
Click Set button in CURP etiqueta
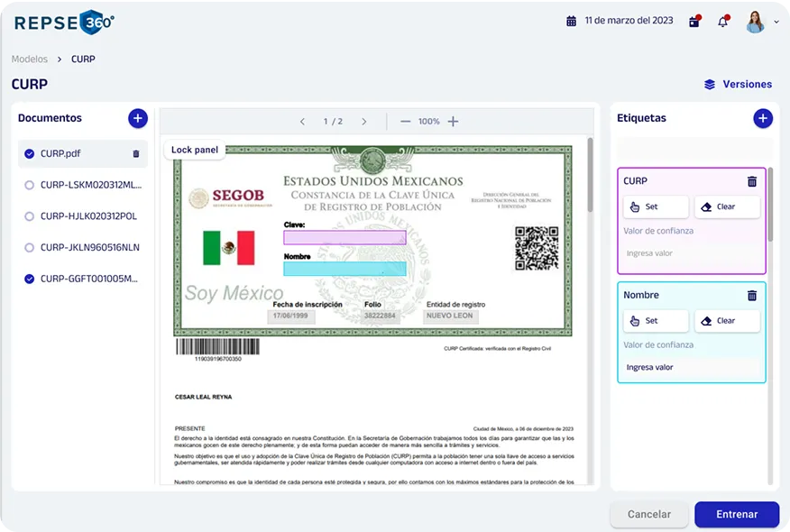click(x=656, y=206)
